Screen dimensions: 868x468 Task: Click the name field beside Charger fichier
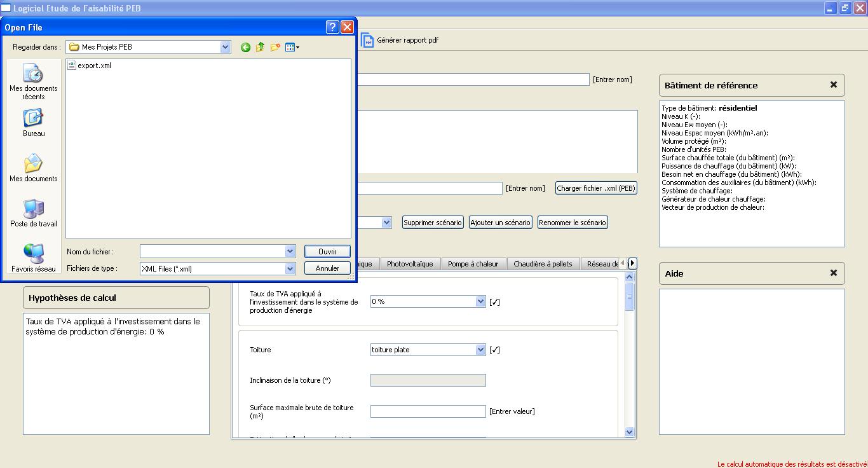click(430, 188)
